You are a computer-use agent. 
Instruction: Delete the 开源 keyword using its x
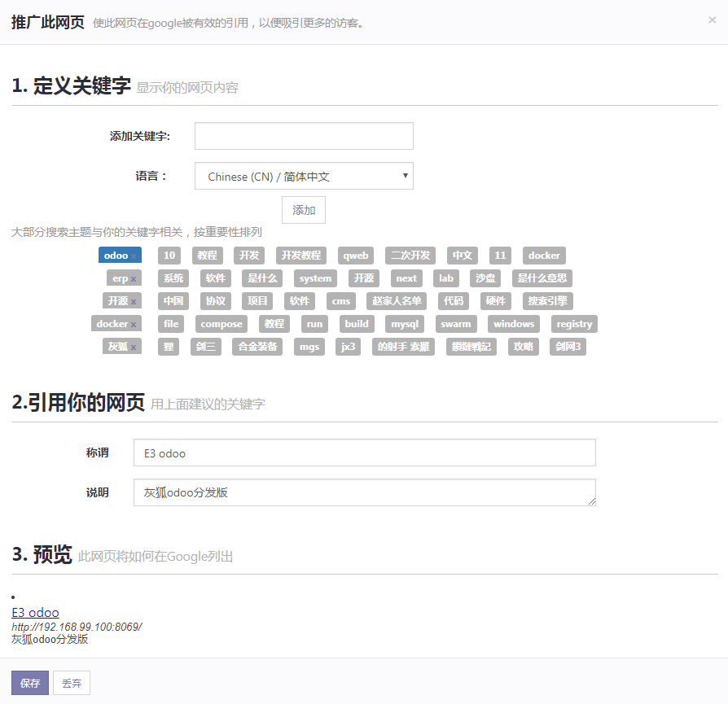(x=134, y=302)
